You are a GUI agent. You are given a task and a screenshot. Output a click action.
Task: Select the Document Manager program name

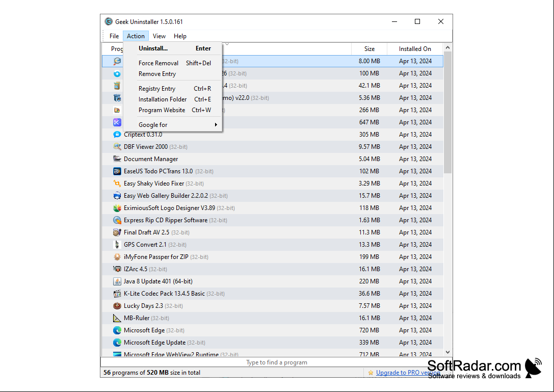[151, 159]
